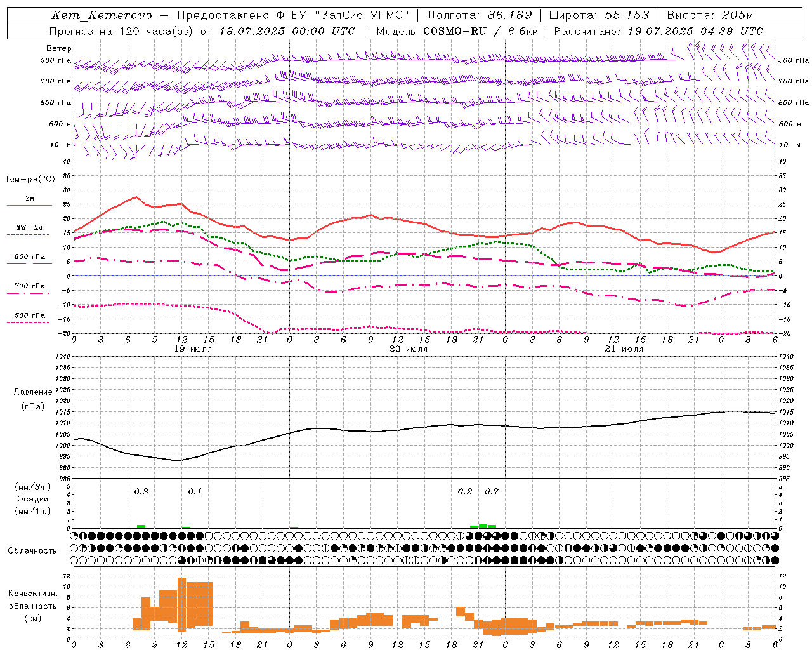The image size is (812, 650).
Task: Click the 0.3 precipitation amount
Action: 141,491
